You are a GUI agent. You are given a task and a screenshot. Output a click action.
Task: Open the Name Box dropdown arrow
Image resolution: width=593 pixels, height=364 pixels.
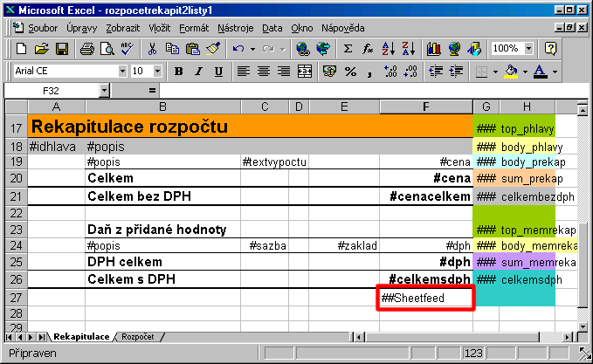pyautogui.click(x=104, y=90)
